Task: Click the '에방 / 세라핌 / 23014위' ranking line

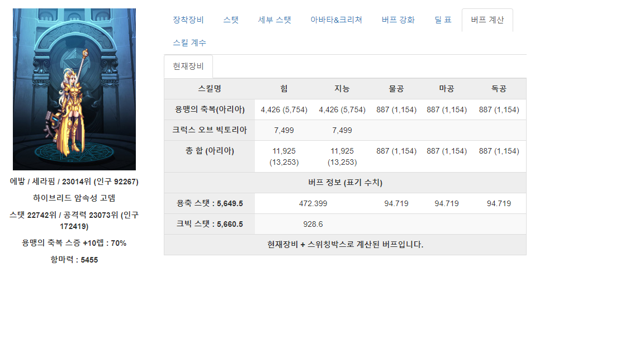Action: (74, 182)
